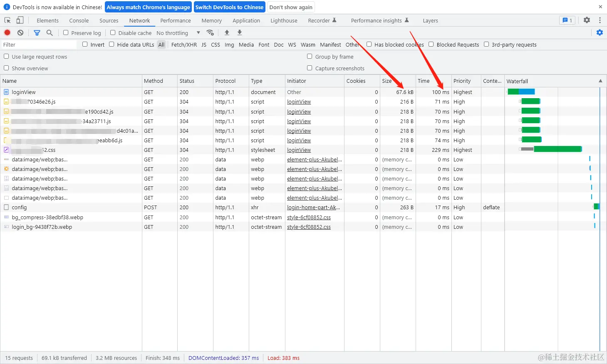The image size is (607, 364).
Task: Filter by Fetch/XHR type
Action: point(184,45)
